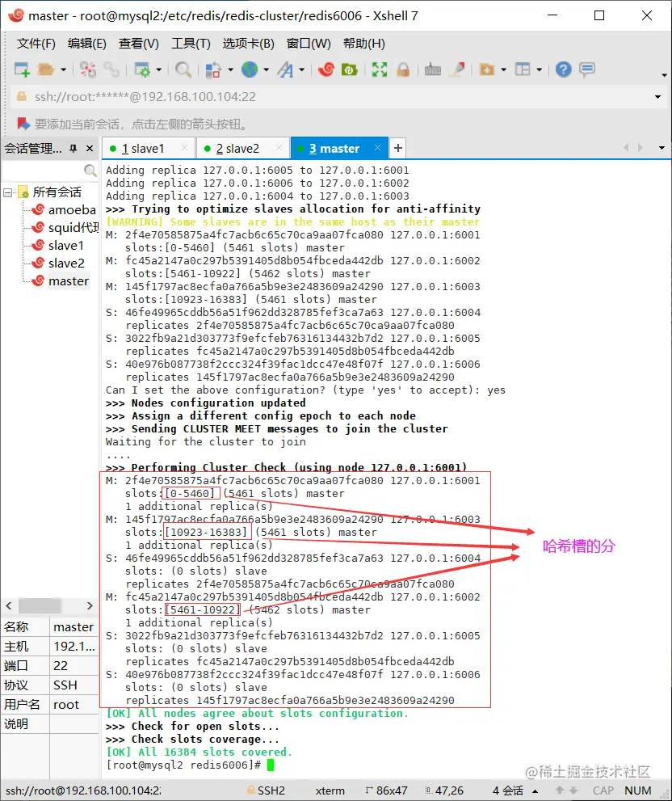
Task: Open dropdown next to globe icon
Action: [266, 70]
